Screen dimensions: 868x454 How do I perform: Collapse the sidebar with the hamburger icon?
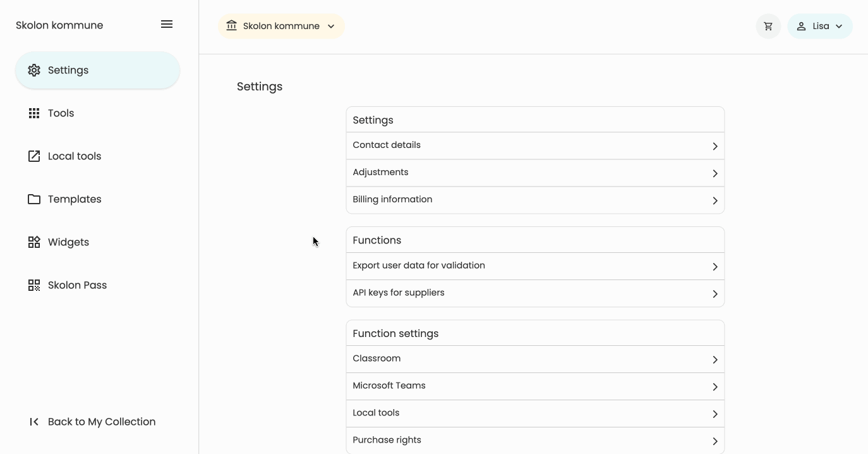click(167, 24)
